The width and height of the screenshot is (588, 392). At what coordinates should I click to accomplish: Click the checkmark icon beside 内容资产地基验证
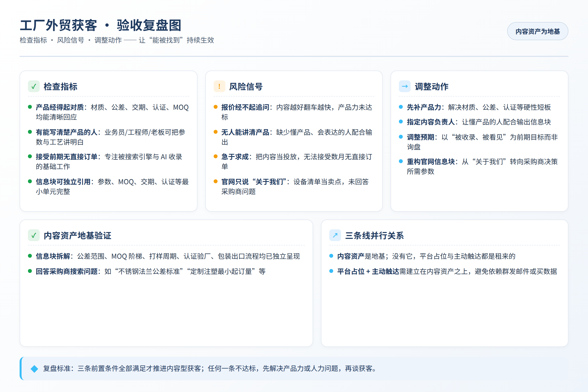34,235
